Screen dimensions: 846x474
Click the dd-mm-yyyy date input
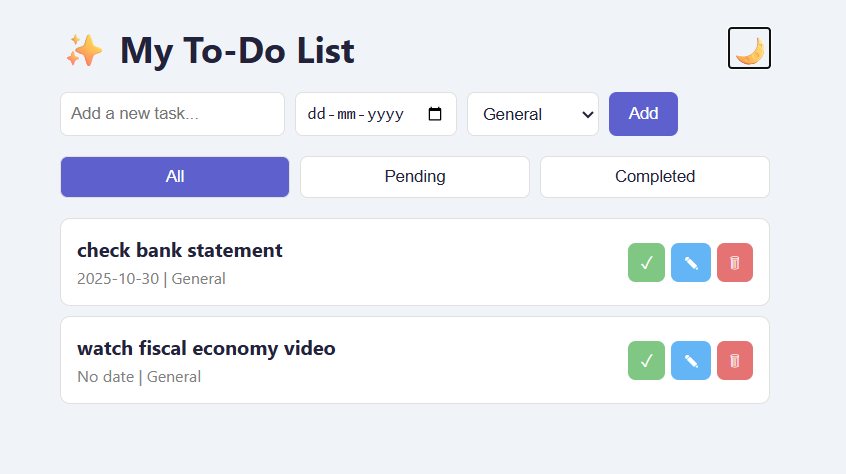click(x=356, y=114)
